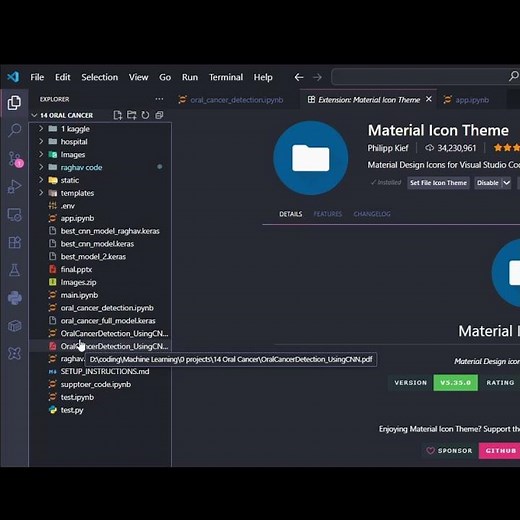Open the Edit menu
Image resolution: width=520 pixels, height=520 pixels.
pyautogui.click(x=63, y=77)
